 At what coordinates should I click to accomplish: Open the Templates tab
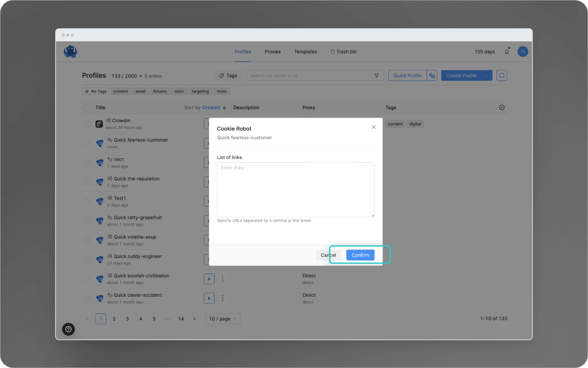click(x=305, y=52)
